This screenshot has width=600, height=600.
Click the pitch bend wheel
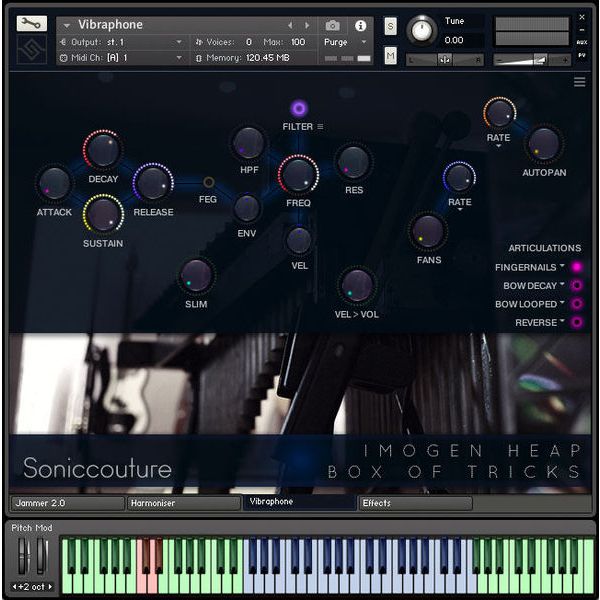[x=23, y=556]
